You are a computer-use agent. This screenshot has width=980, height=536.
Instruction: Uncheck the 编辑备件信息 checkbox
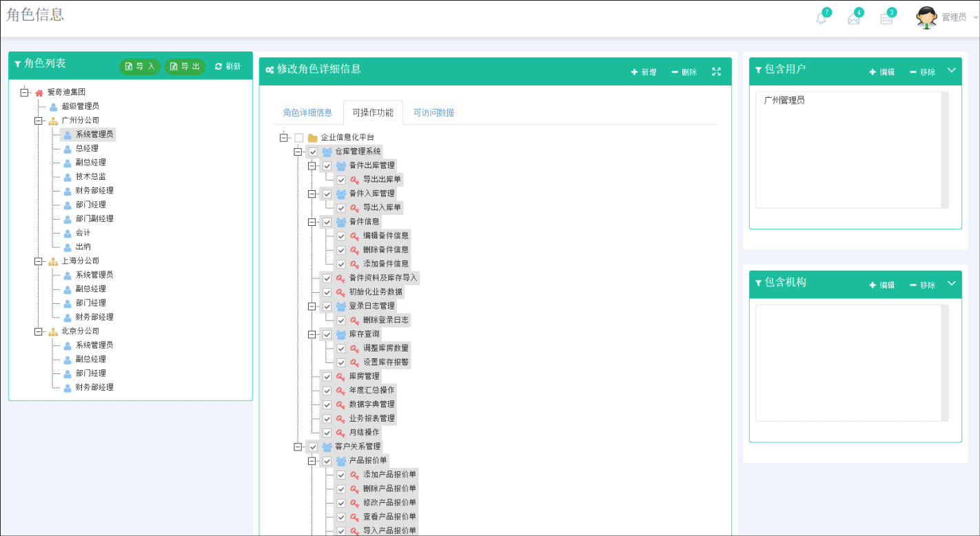(341, 236)
